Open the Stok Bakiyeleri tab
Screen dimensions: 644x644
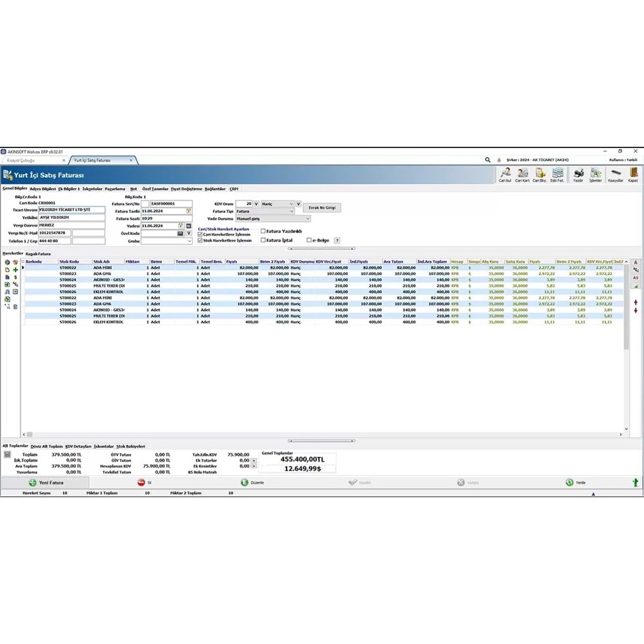coord(131,446)
